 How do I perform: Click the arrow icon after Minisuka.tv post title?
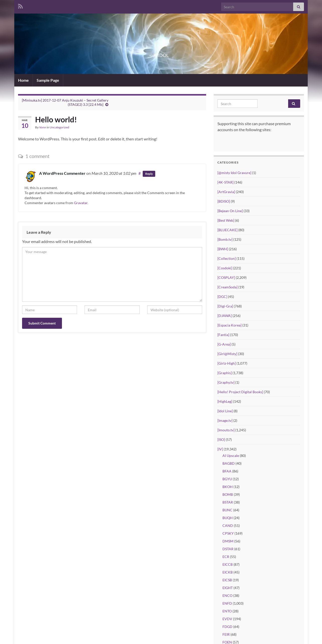[x=107, y=105]
